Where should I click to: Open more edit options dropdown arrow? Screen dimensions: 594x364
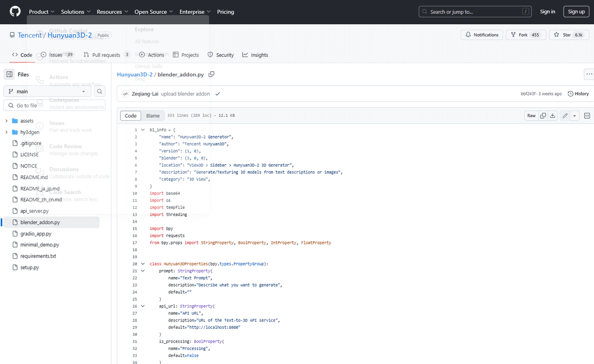click(574, 116)
